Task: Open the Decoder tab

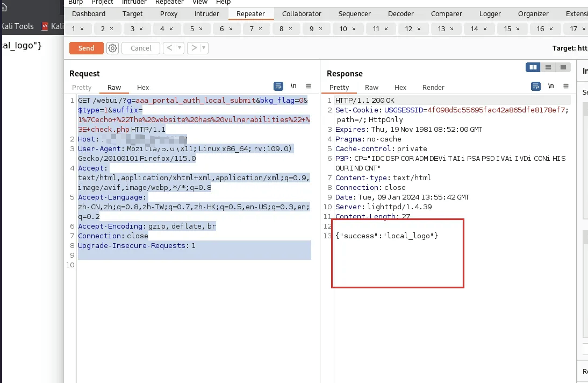Action: point(400,13)
